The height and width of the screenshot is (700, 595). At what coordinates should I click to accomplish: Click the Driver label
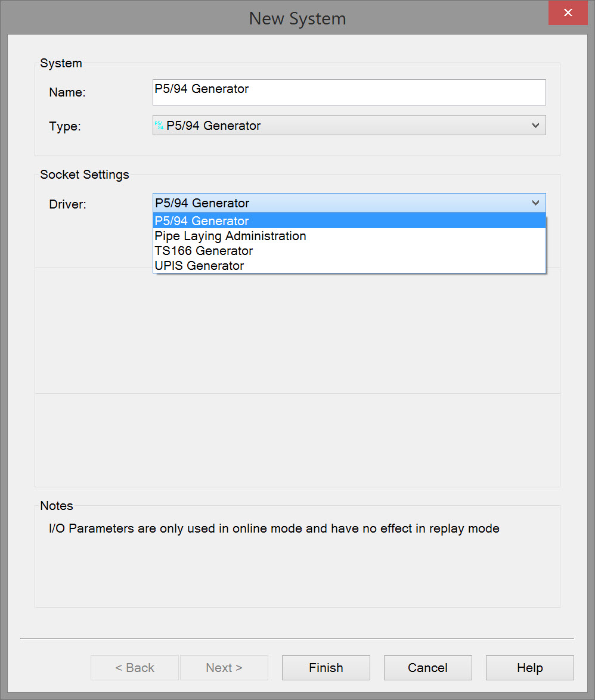(67, 204)
